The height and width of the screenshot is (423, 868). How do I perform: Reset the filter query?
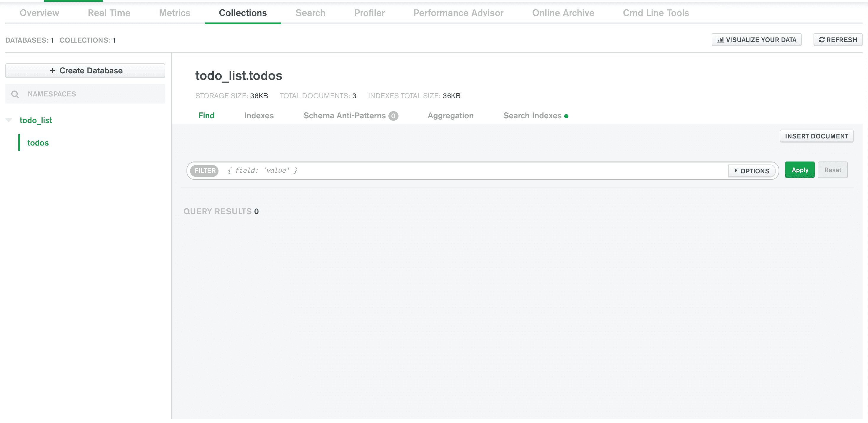[832, 170]
